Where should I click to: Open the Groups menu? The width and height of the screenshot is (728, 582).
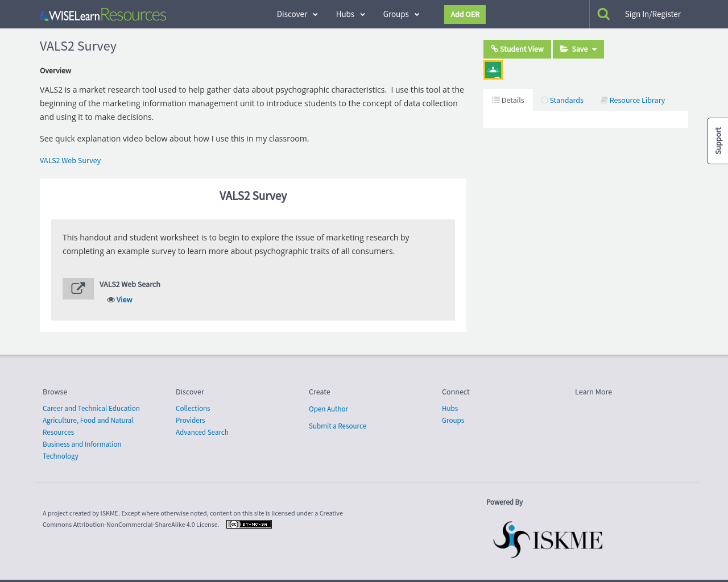400,14
